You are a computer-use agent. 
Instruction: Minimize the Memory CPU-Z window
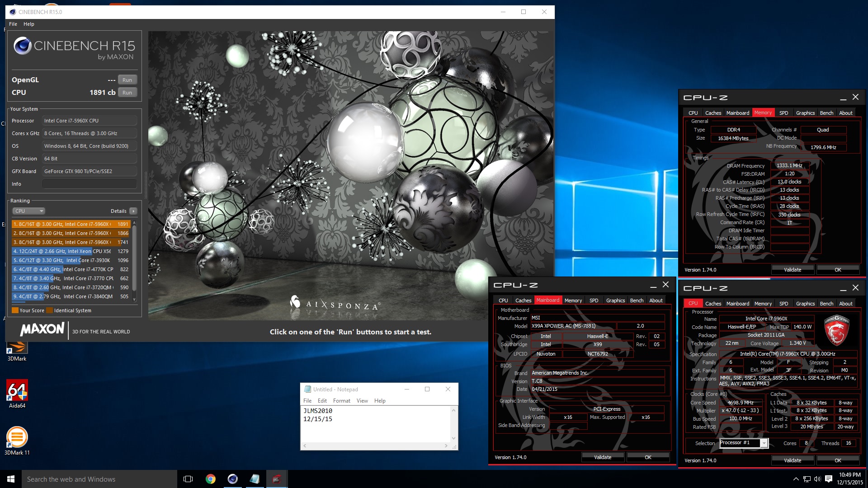click(843, 98)
